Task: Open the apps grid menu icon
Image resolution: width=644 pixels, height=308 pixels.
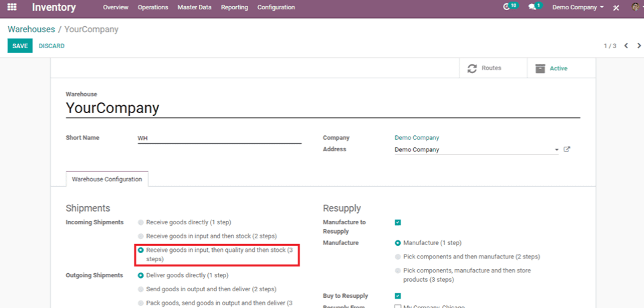Action: (12, 7)
